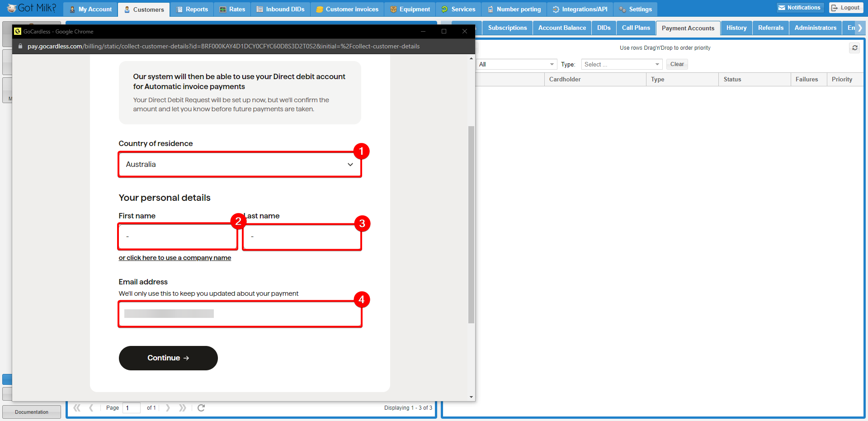Click the GoCardless popup address bar URL
Screen dimensions: 868x421
tap(223, 46)
